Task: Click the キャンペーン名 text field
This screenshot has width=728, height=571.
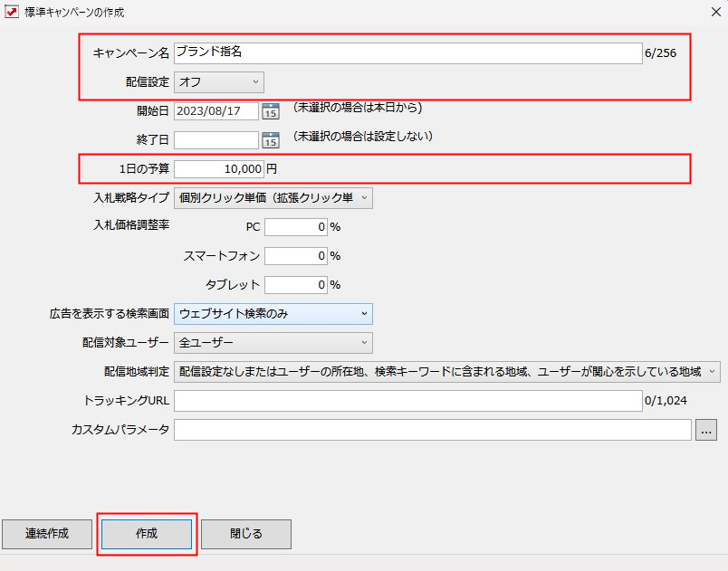Action: pyautogui.click(x=407, y=53)
